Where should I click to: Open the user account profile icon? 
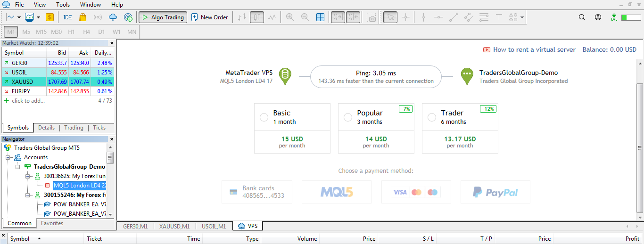point(598,17)
